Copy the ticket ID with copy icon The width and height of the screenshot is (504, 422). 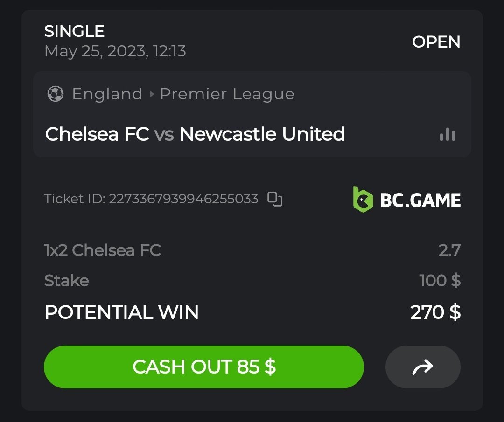tap(275, 199)
